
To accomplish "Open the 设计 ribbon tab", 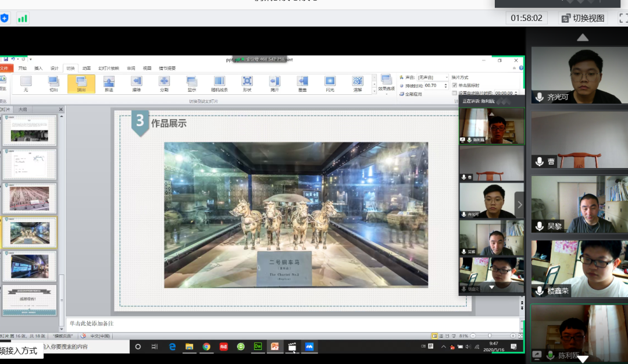I will (x=54, y=68).
